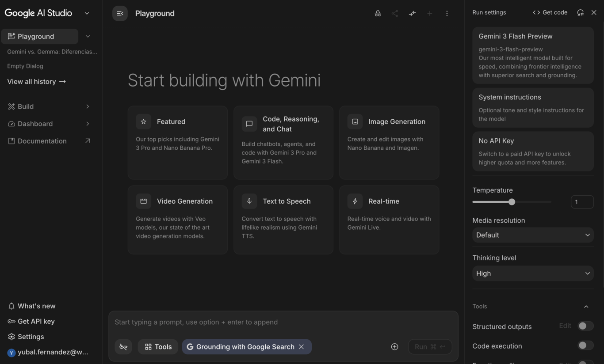Screen dimensions: 604x364
Task: Click the share icon in the header
Action: click(x=395, y=13)
